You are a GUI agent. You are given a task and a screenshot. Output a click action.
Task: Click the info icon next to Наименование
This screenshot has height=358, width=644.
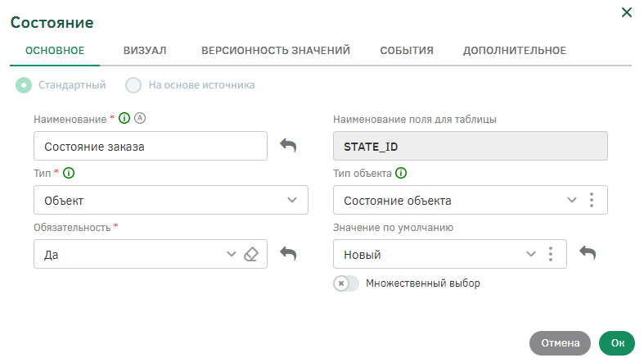[x=124, y=119]
